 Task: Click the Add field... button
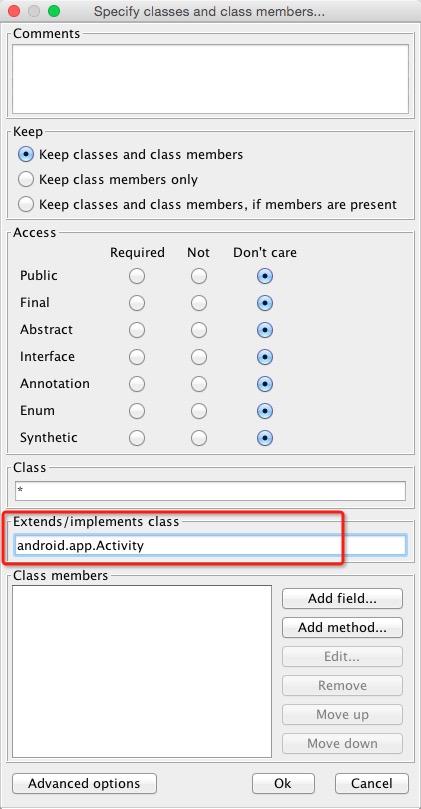click(342, 598)
